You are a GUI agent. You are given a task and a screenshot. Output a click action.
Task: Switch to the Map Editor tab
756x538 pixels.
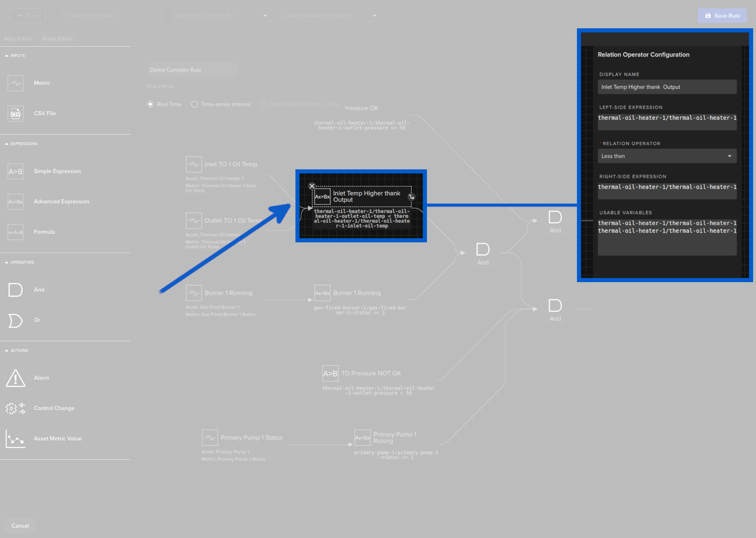point(18,39)
